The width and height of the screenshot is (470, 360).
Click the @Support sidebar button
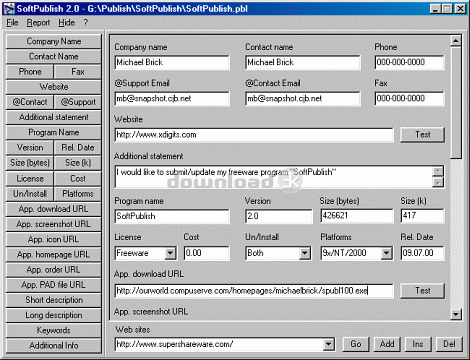(x=78, y=102)
